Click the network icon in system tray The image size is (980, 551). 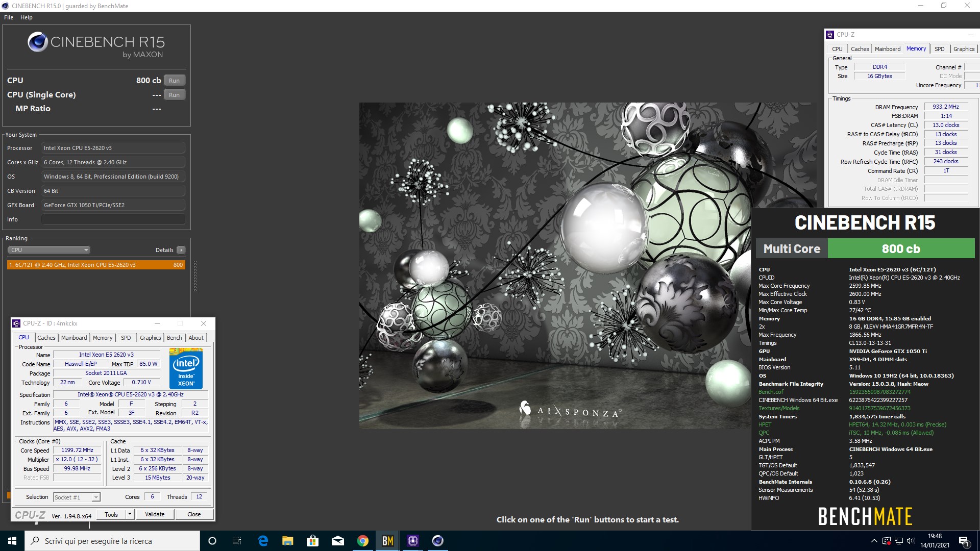pyautogui.click(x=899, y=541)
